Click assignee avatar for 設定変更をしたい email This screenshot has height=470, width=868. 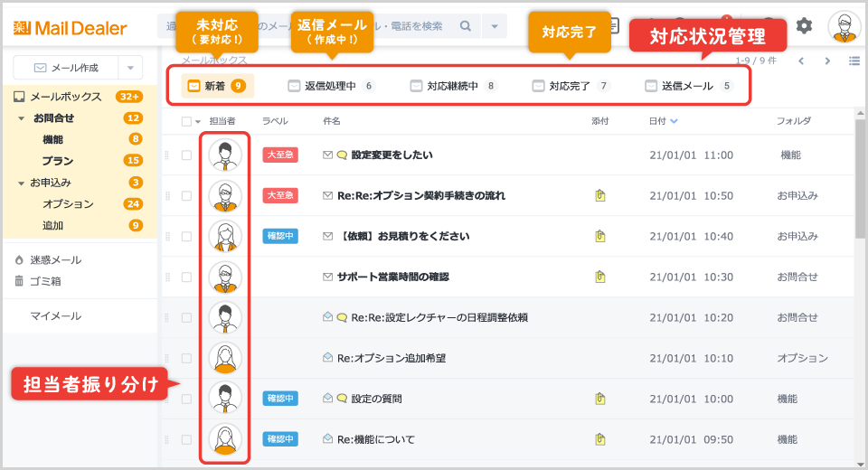click(x=225, y=155)
